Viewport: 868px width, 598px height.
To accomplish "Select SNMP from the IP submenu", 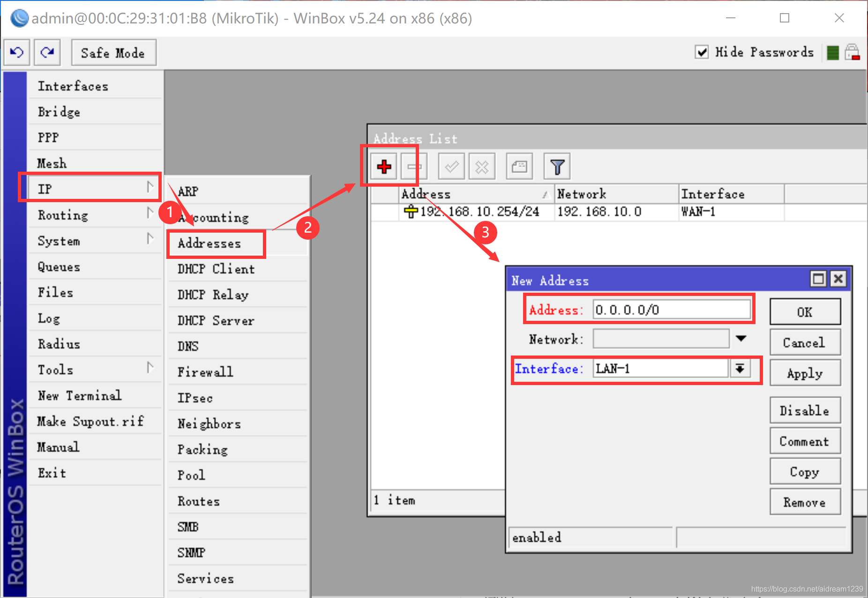I will coord(238,553).
